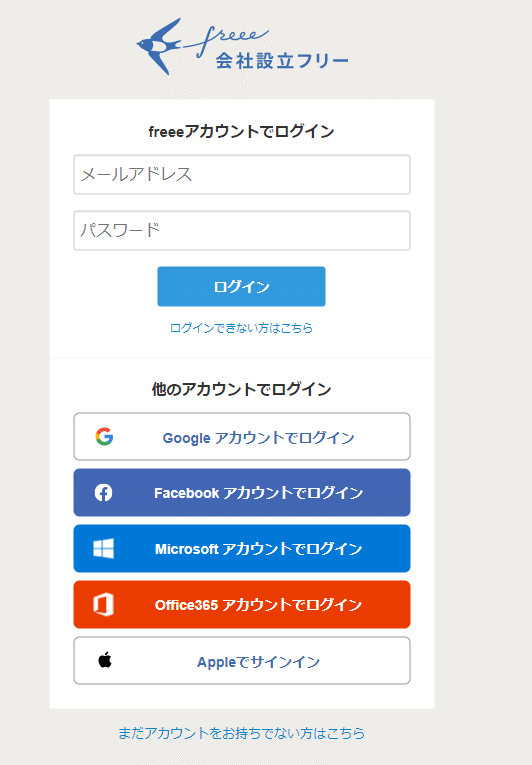The height and width of the screenshot is (765, 532).
Task: Click the Microsoft Windows logo icon
Action: [x=103, y=548]
